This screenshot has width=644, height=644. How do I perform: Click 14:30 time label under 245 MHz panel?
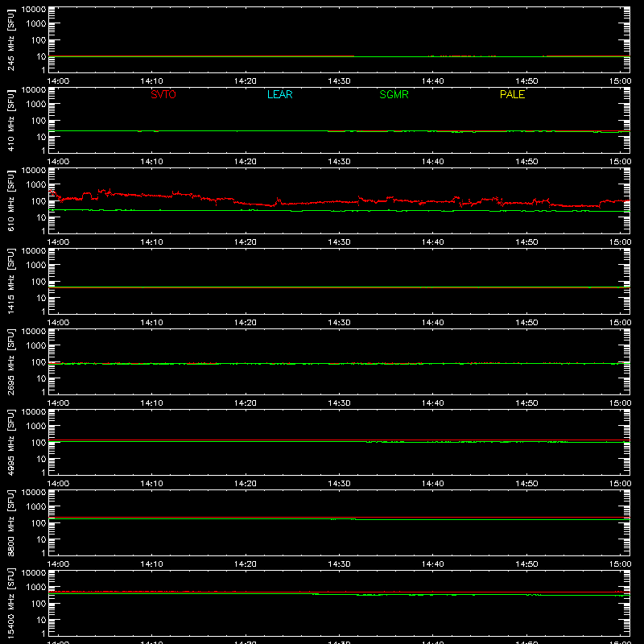pyautogui.click(x=339, y=81)
